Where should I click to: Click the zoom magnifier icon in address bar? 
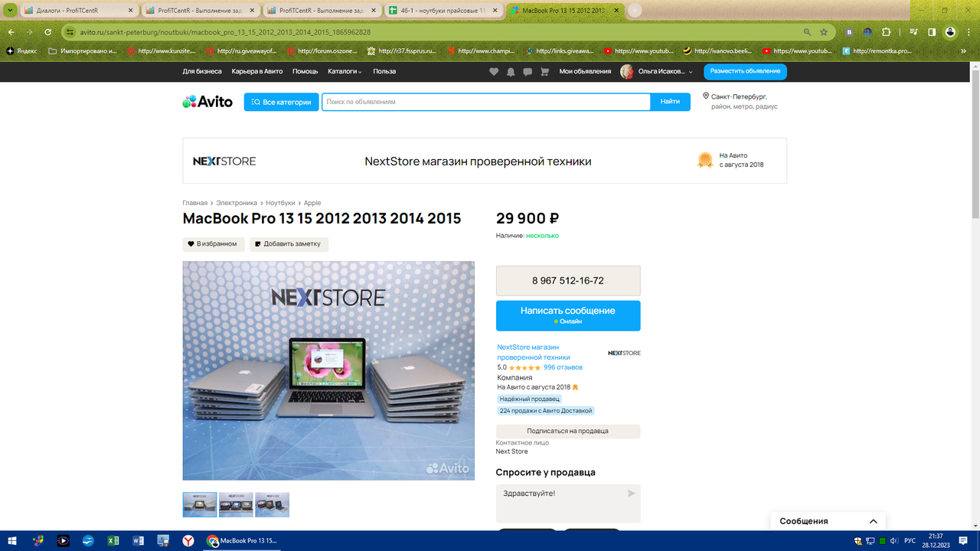pyautogui.click(x=807, y=32)
